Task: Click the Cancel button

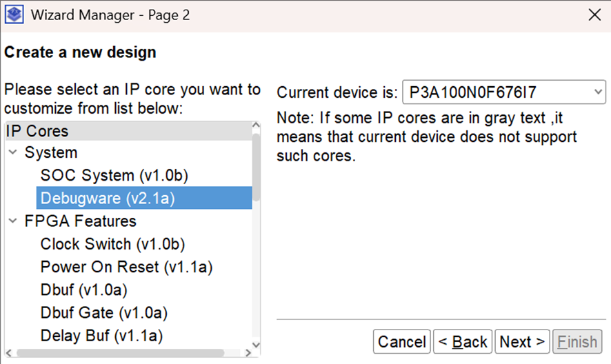Action: point(402,342)
